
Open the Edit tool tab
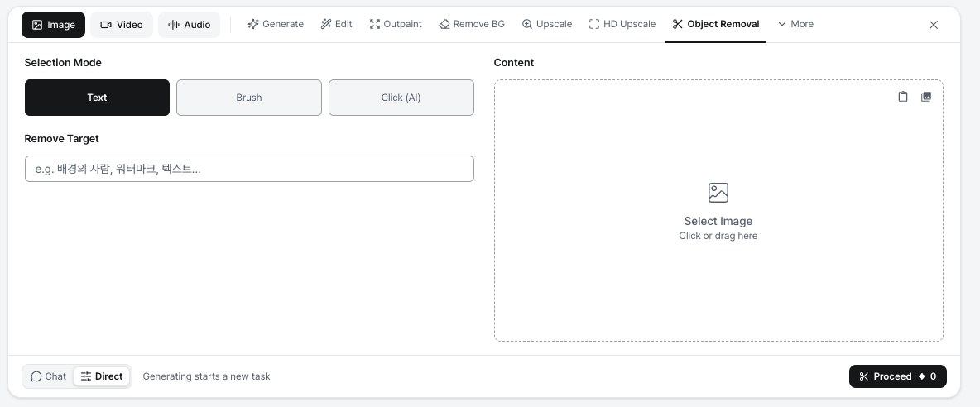336,24
